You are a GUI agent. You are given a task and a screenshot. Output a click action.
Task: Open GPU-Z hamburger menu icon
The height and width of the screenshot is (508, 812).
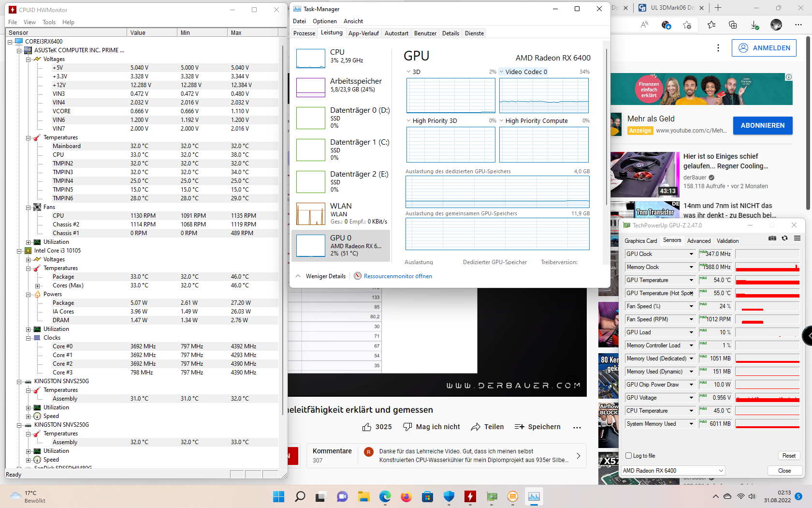(797, 238)
